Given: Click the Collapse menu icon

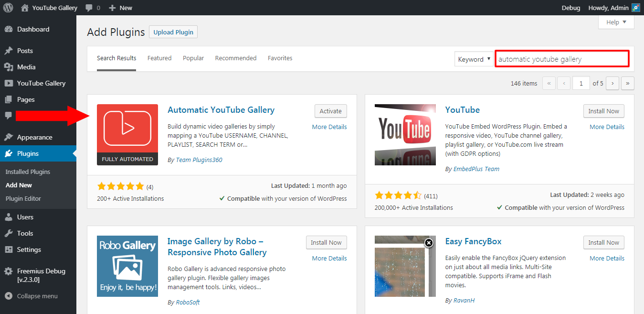Looking at the screenshot, I should click(9, 296).
